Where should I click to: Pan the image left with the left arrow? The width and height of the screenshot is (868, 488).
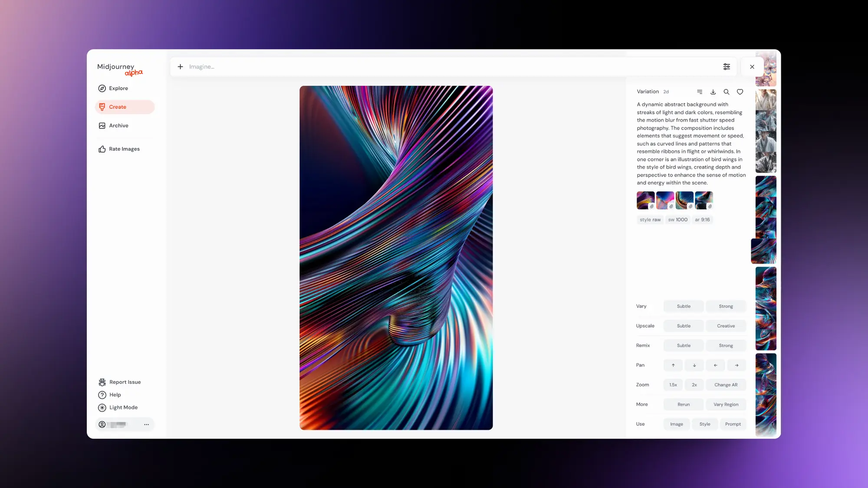click(715, 365)
